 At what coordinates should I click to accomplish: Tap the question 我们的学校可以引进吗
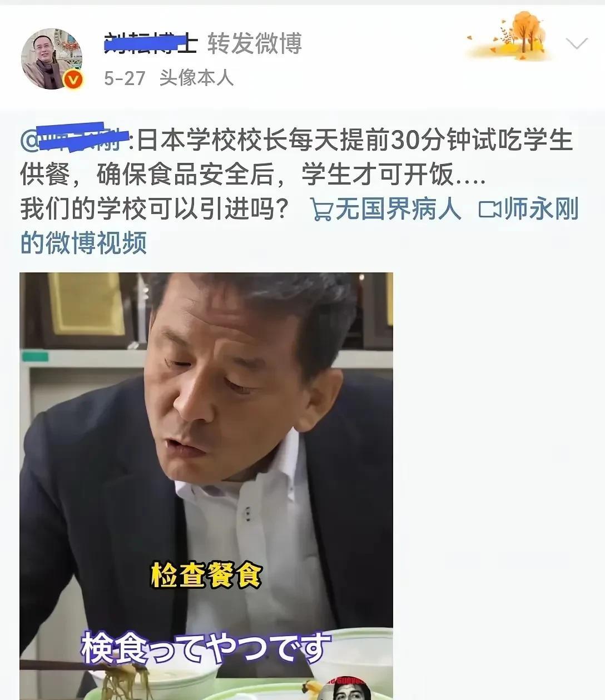pyautogui.click(x=155, y=210)
